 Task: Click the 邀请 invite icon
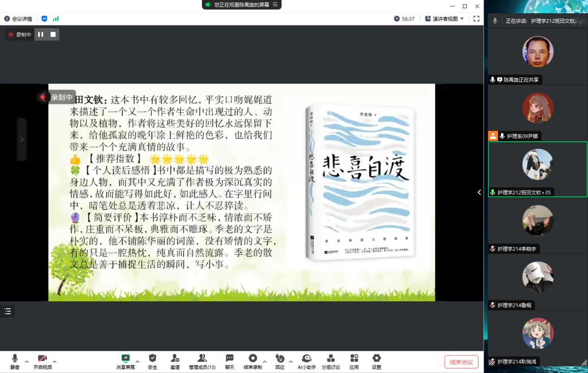coord(175,361)
